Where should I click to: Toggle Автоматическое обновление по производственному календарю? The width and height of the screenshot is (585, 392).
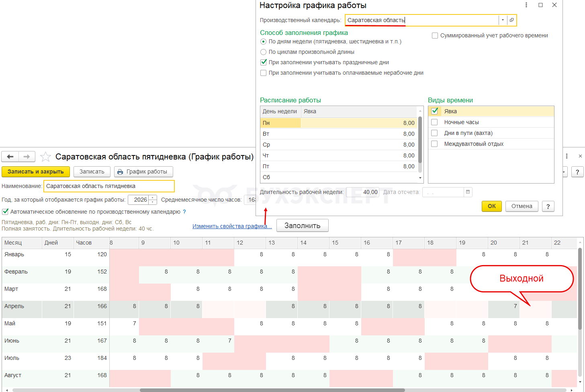tap(5, 212)
